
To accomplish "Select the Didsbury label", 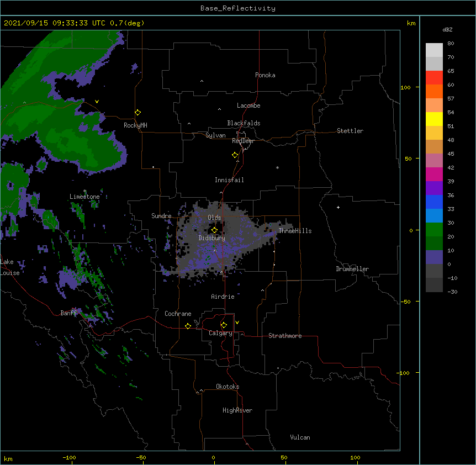I will tap(212, 238).
